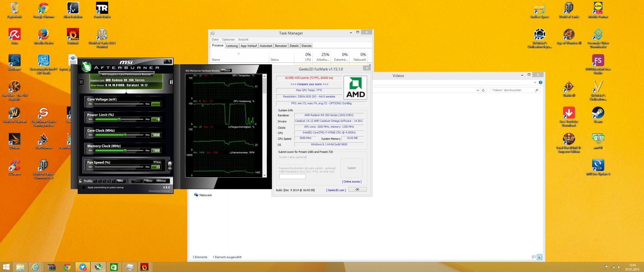644x272 pixels.
Task: Launch MSI Live Update 6 shortcut
Action: point(598,167)
